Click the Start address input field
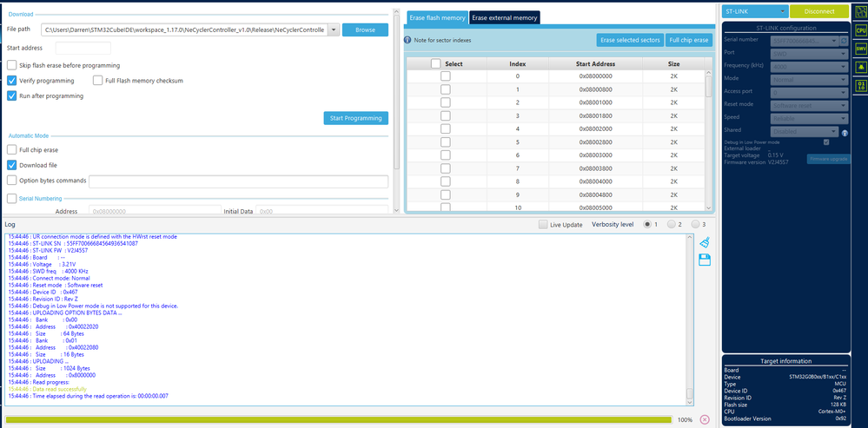 (83, 48)
